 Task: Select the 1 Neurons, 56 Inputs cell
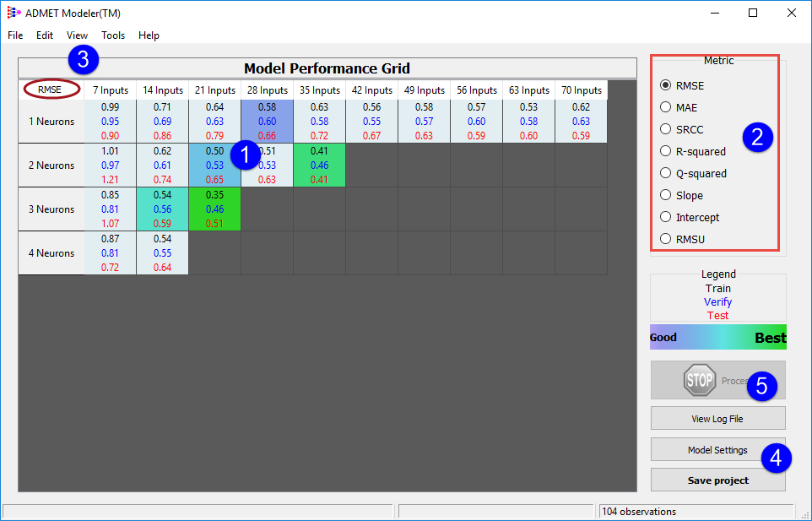[476, 122]
